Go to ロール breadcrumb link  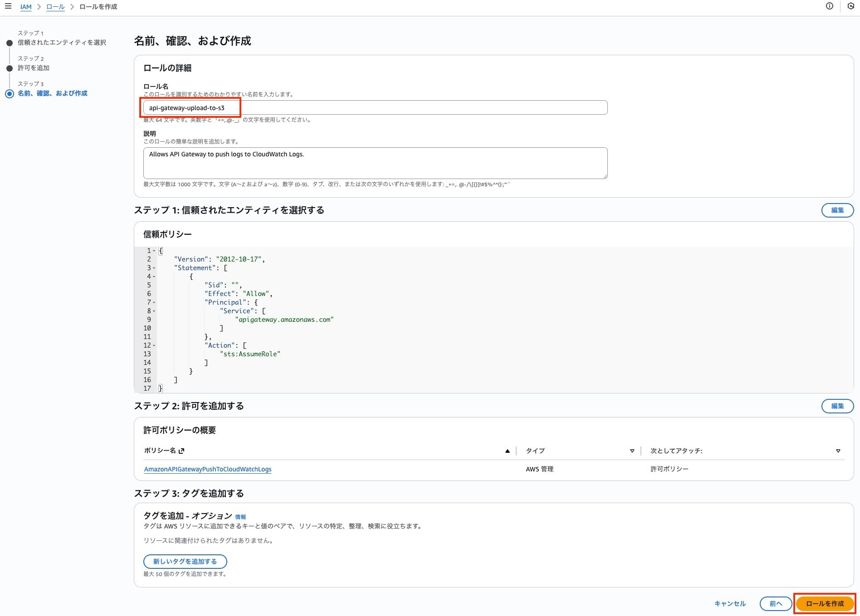[x=55, y=7]
